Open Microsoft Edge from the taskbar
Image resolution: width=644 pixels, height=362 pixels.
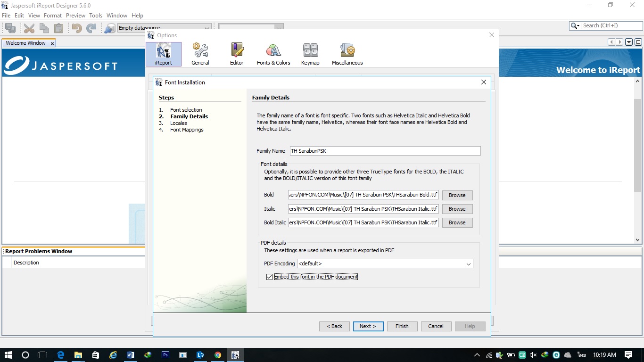61,355
